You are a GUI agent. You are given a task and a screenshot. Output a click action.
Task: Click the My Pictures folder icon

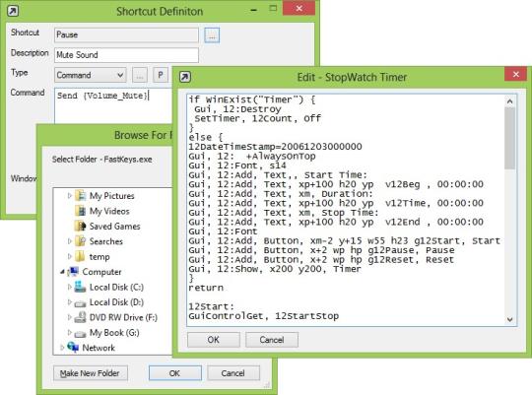[x=81, y=196]
